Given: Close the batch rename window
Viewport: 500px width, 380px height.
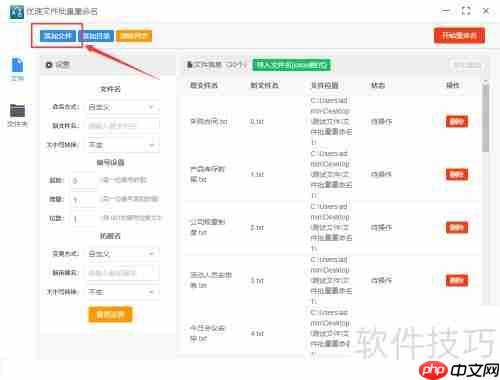Looking at the screenshot, I should [x=486, y=11].
